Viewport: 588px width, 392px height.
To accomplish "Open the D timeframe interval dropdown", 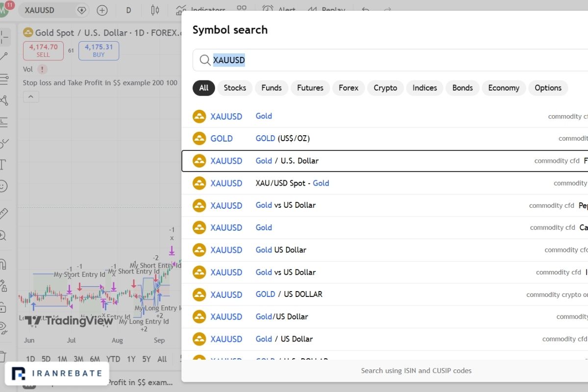I will coord(128,10).
